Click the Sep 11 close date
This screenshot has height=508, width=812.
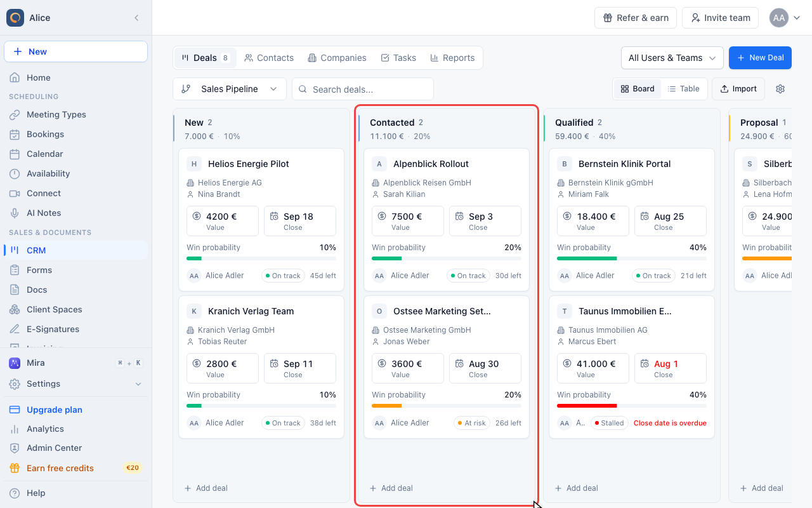[x=300, y=368]
